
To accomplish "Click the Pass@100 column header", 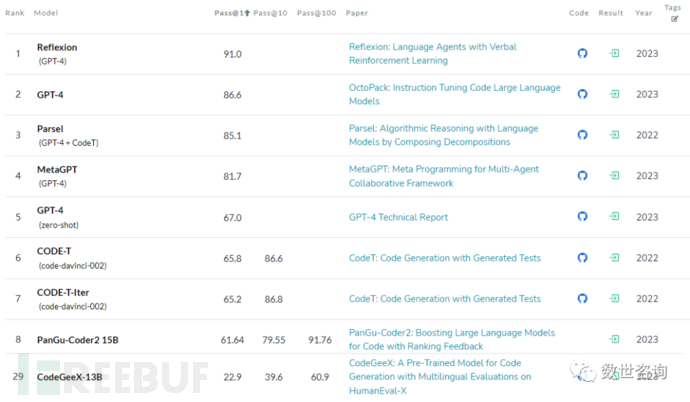I will pos(315,13).
